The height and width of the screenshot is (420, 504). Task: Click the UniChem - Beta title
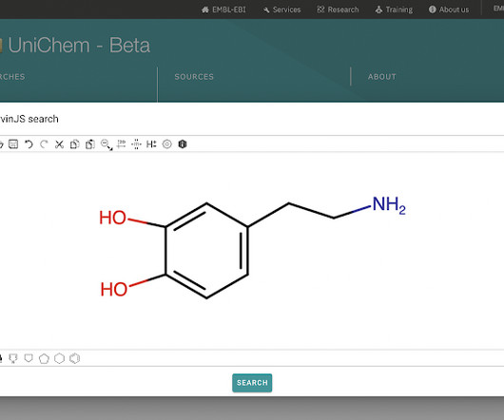[79, 45]
